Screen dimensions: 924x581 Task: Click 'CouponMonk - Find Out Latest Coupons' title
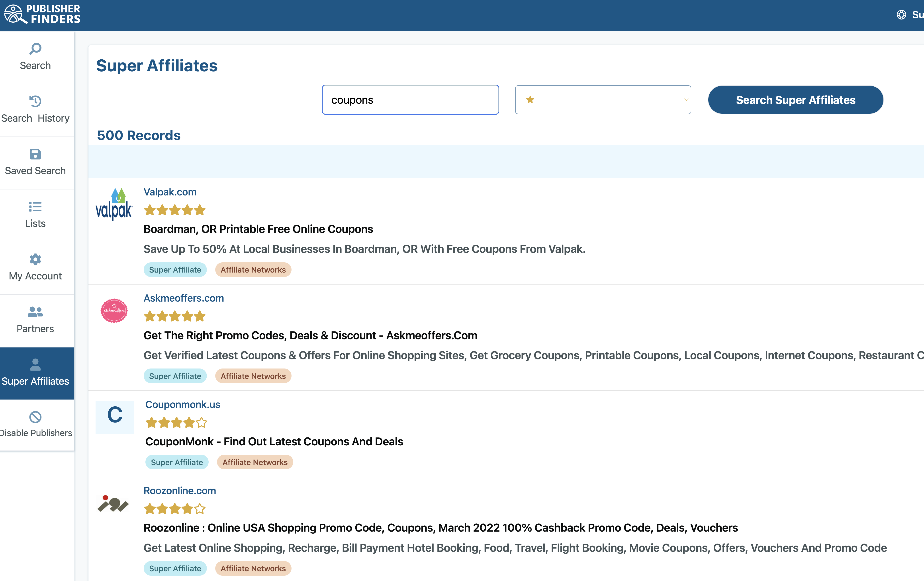point(274,441)
